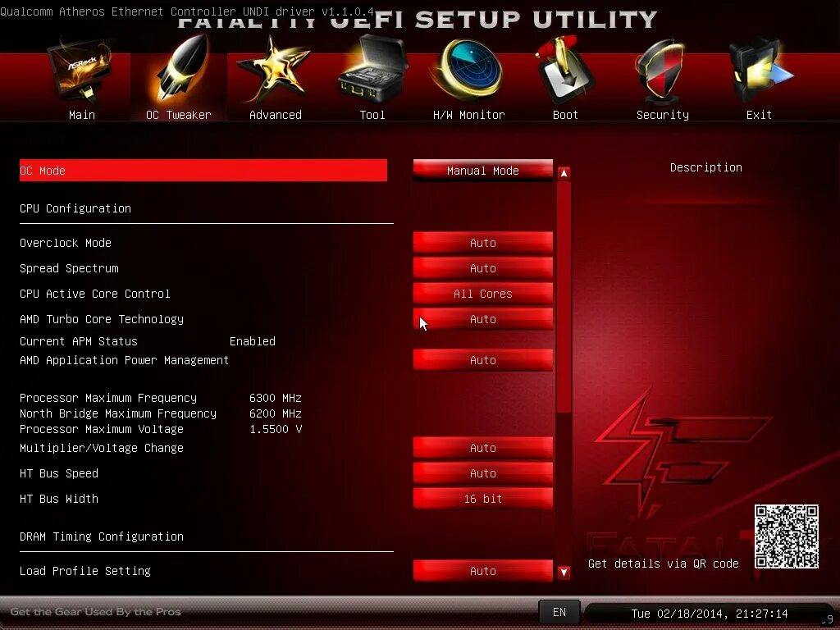Select the CPU Active Core Control label

coord(95,294)
